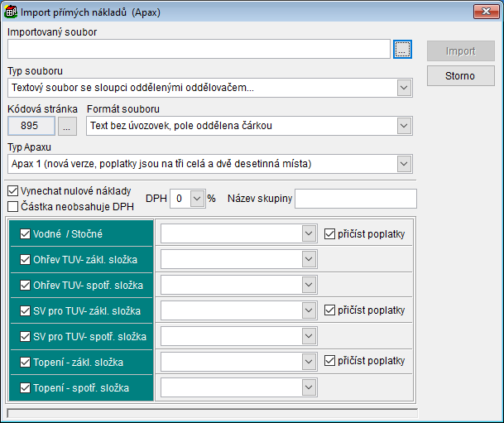Toggle Ohřev TUV- zákl. složka checkbox
504x423 pixels.
[25, 260]
